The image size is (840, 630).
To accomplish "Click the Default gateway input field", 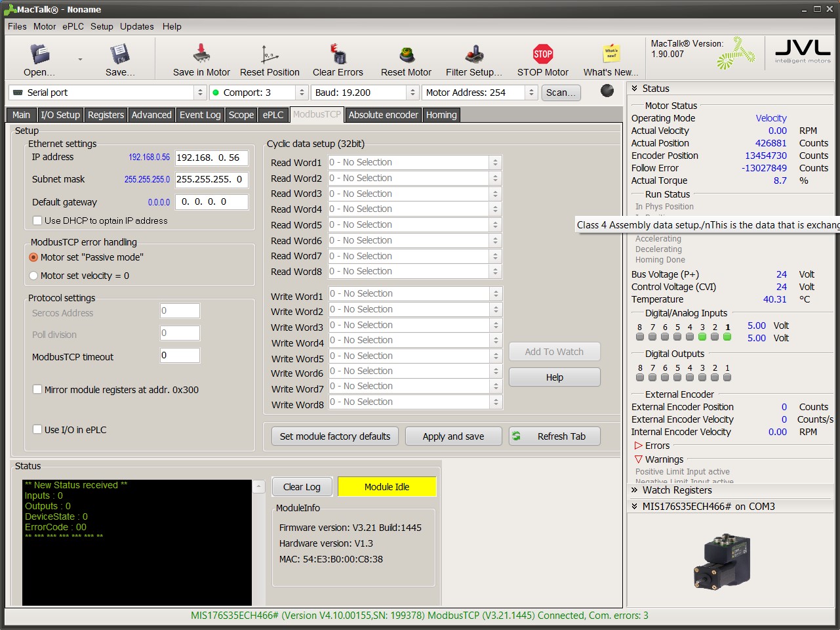I will [x=212, y=202].
